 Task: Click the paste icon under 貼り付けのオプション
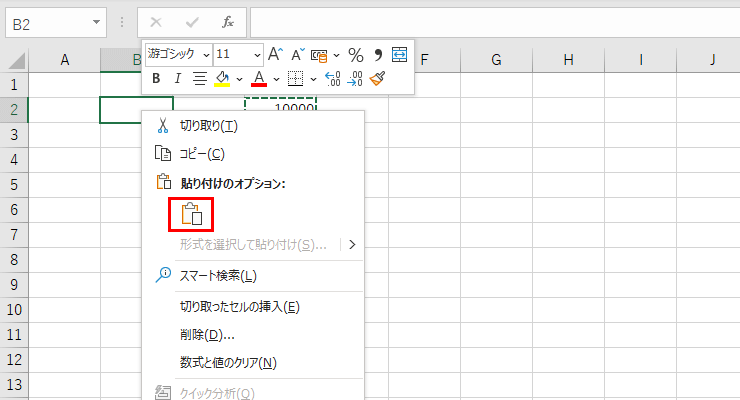tap(191, 214)
